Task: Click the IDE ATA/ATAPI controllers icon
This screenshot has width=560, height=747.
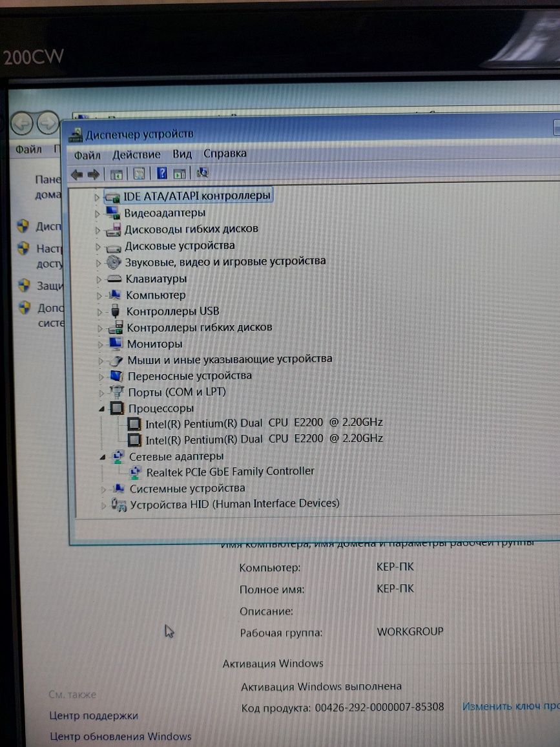Action: (x=112, y=196)
